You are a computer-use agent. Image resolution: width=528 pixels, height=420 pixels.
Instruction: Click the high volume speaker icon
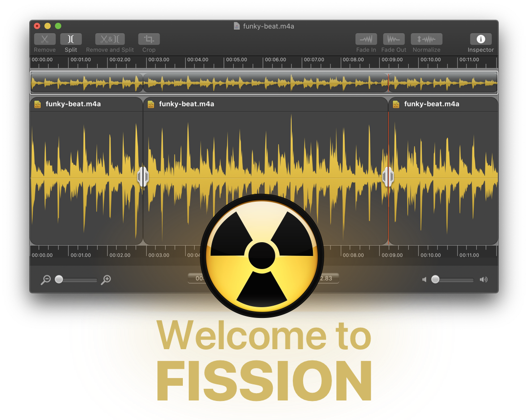(484, 279)
